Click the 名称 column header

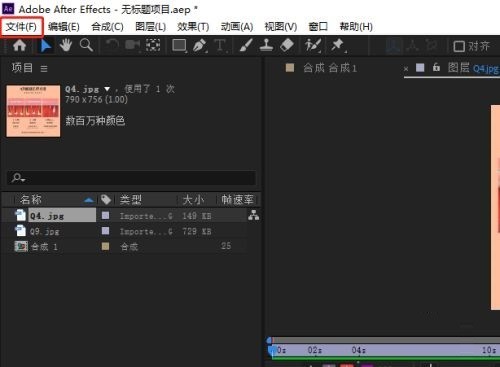pyautogui.click(x=31, y=200)
